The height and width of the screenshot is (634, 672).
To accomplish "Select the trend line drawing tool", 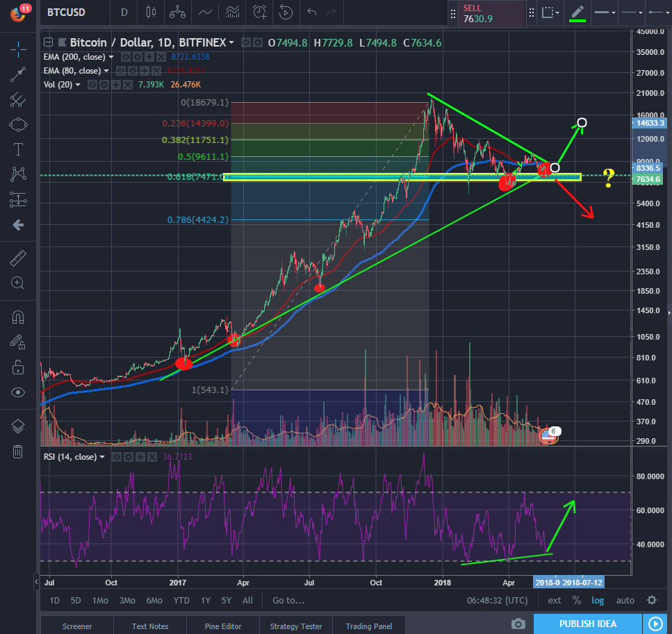I will coord(18,74).
